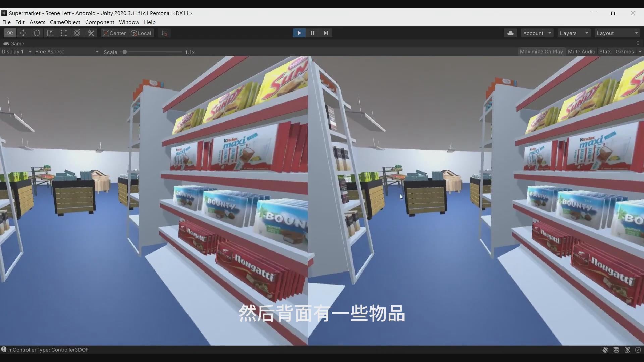
Task: Open the custom editor tools icon
Action: [x=91, y=33]
